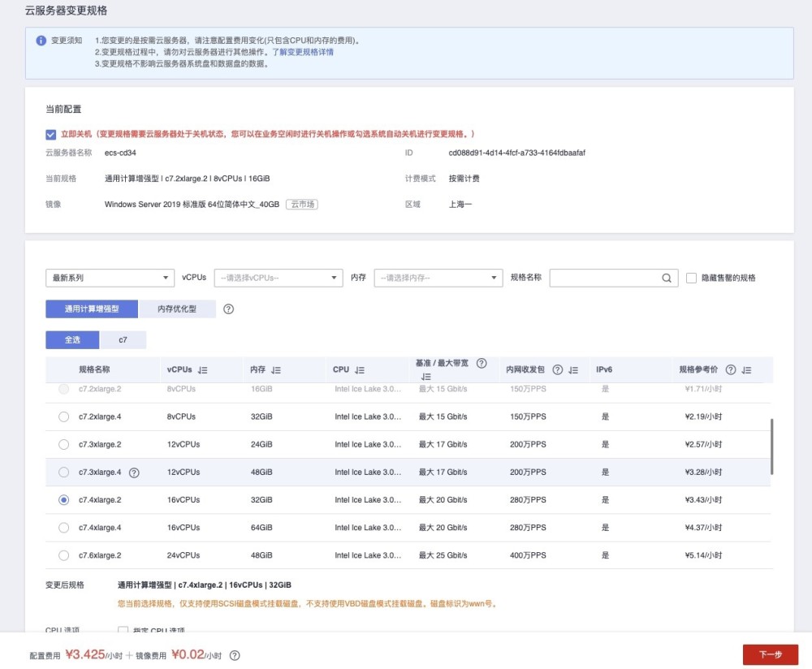Open help icon beside 内存优化型 tab
812x669 pixels.
click(x=228, y=309)
